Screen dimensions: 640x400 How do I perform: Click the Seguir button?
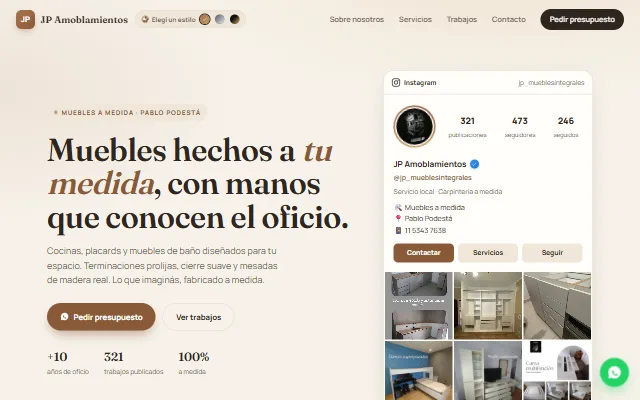click(552, 253)
